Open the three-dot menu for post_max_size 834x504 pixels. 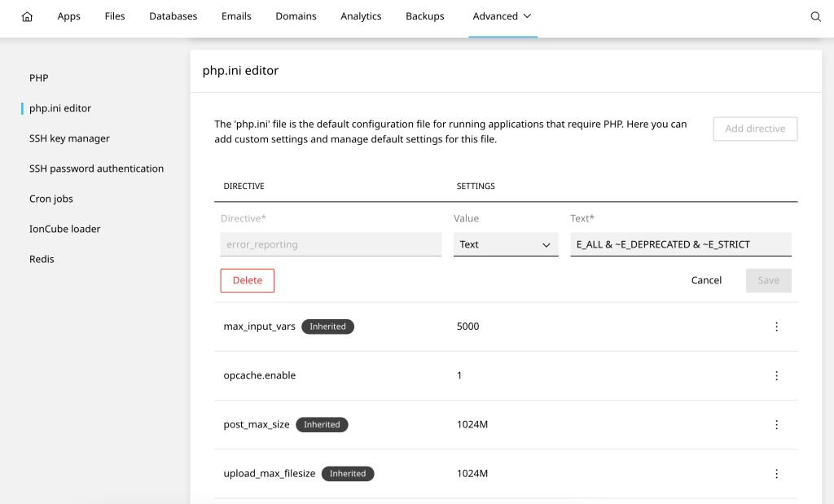776,425
